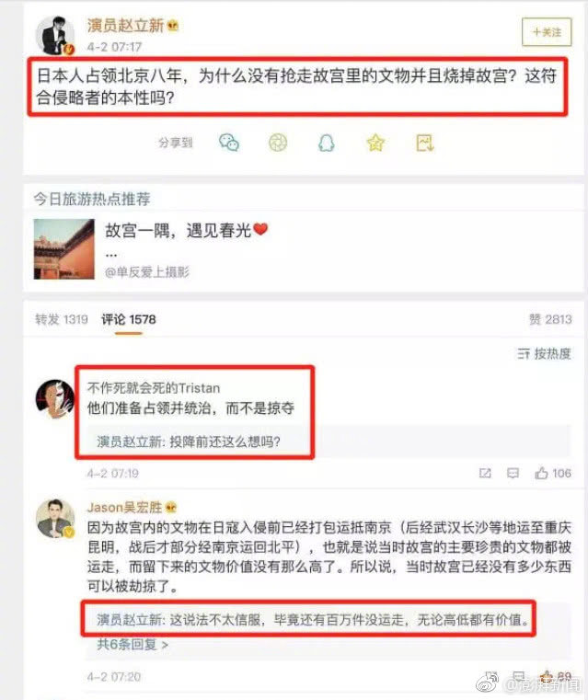Share to WeChat Moments aperture icon
Image resolution: width=588 pixels, height=700 pixels.
point(278,143)
